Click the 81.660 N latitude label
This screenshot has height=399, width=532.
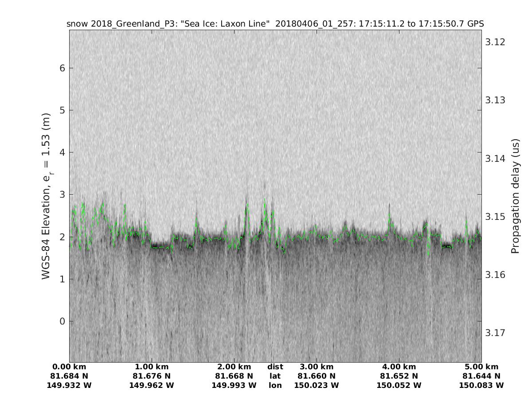pyautogui.click(x=317, y=376)
